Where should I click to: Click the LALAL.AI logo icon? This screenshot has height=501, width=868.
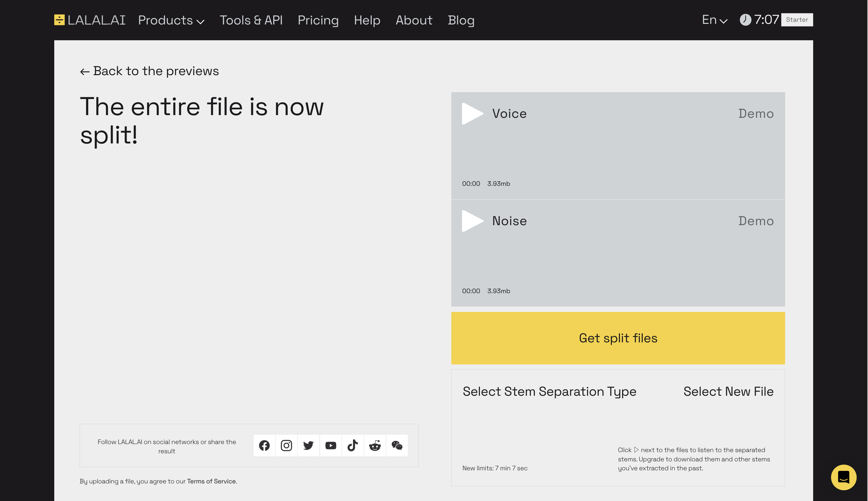pos(60,20)
